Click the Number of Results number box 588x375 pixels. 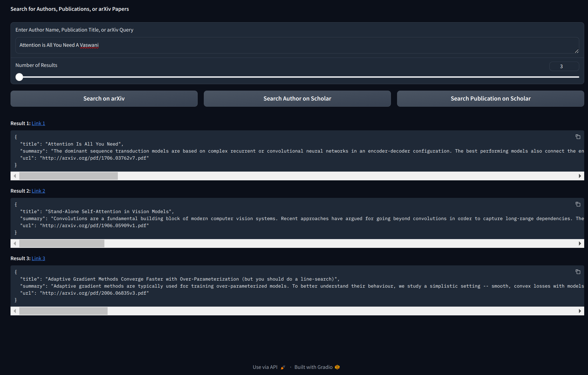(x=564, y=66)
